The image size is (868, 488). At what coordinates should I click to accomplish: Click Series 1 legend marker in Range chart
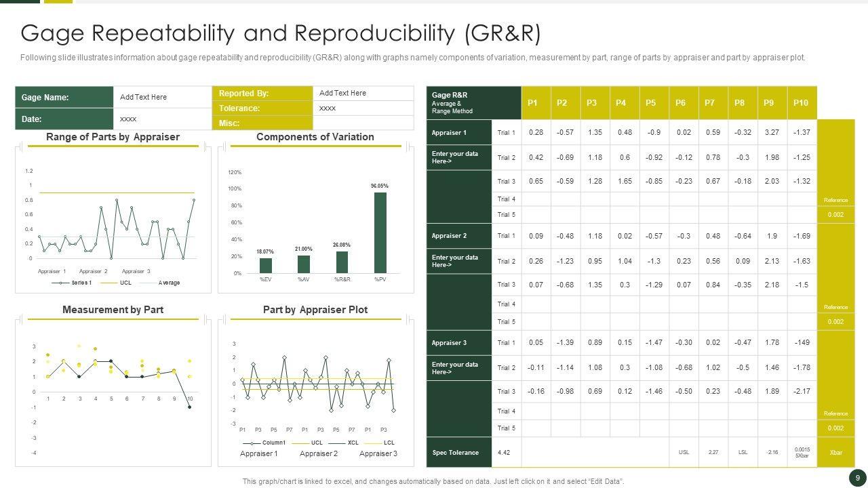[x=62, y=283]
